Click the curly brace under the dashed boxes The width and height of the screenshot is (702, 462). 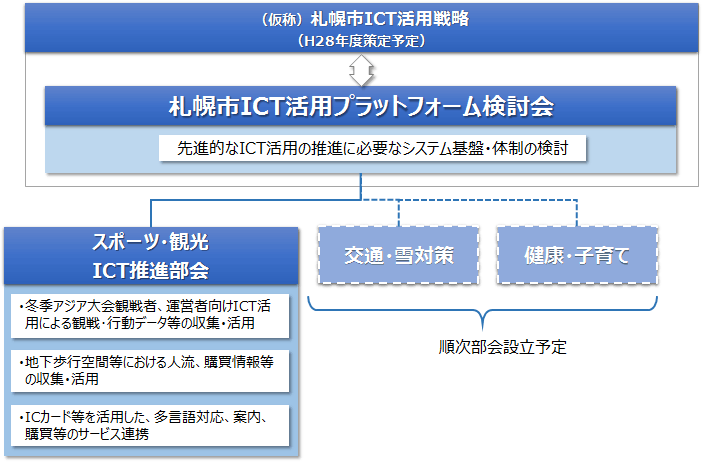483,312
